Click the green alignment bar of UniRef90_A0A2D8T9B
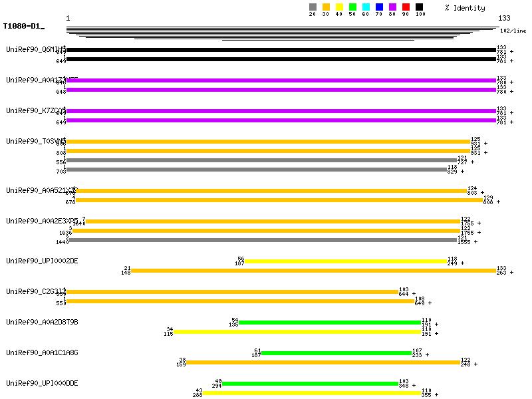The height and width of the screenshot is (399, 532). 330,323
